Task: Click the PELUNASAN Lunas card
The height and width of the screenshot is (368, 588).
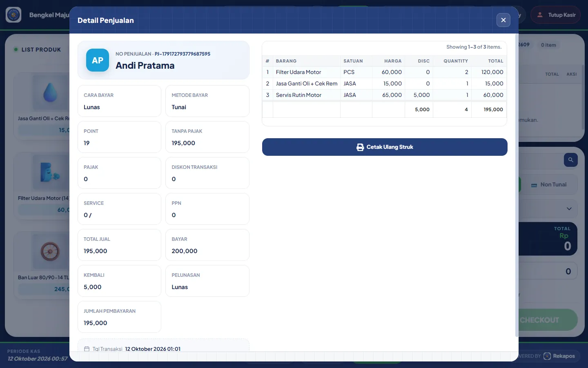Action: (x=207, y=281)
